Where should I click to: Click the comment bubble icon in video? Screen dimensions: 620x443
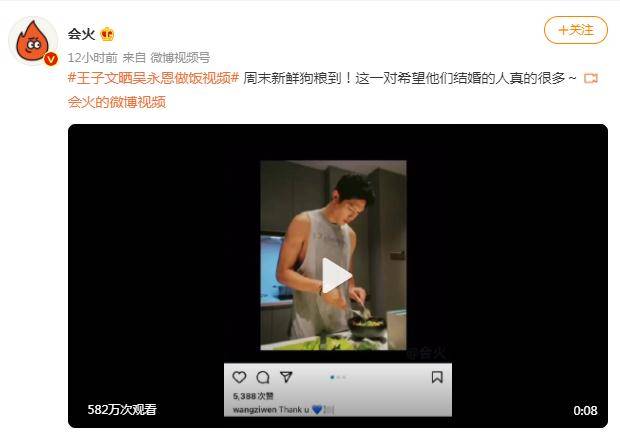pyautogui.click(x=263, y=377)
